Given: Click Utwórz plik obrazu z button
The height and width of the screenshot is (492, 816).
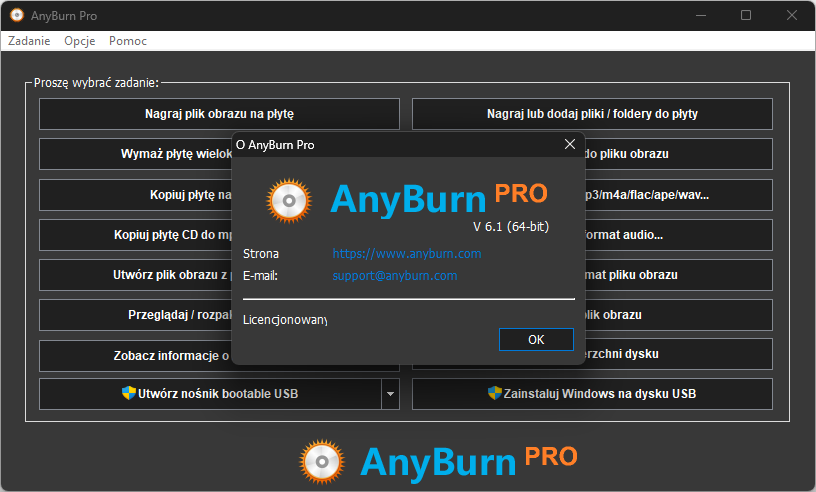Looking at the screenshot, I should click(x=135, y=275).
